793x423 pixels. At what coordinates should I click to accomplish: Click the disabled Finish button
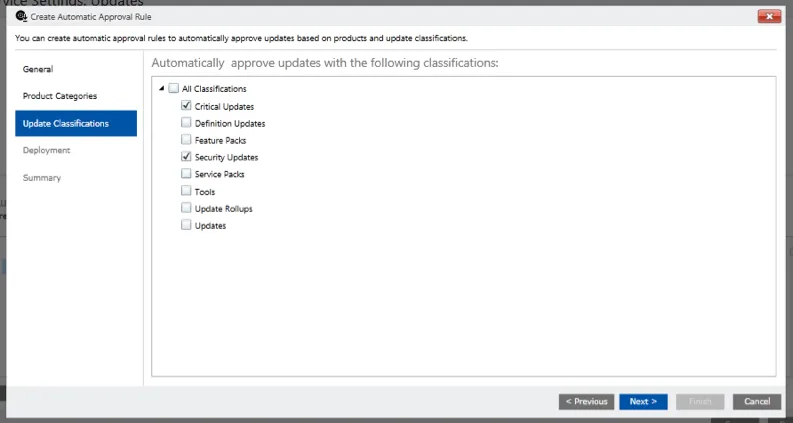[x=700, y=402]
